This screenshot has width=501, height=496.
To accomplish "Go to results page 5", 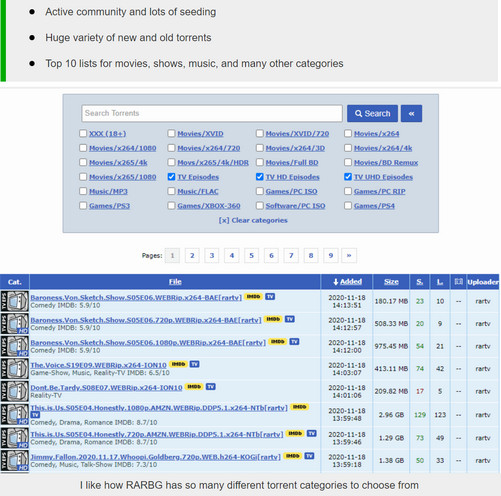I will pos(251,256).
